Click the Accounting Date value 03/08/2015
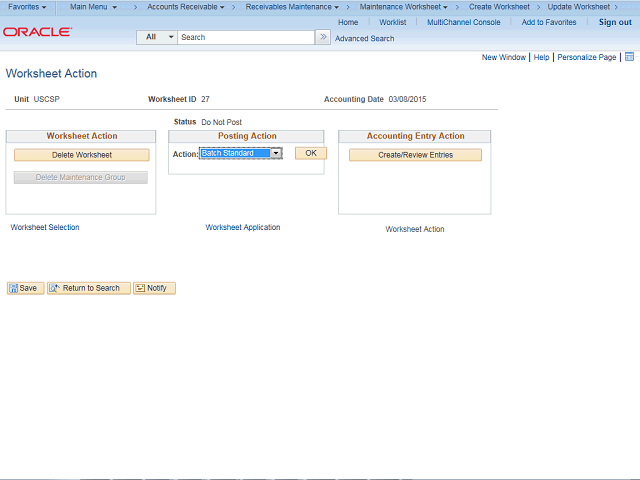Screen dimensions: 640x480 [x=407, y=99]
